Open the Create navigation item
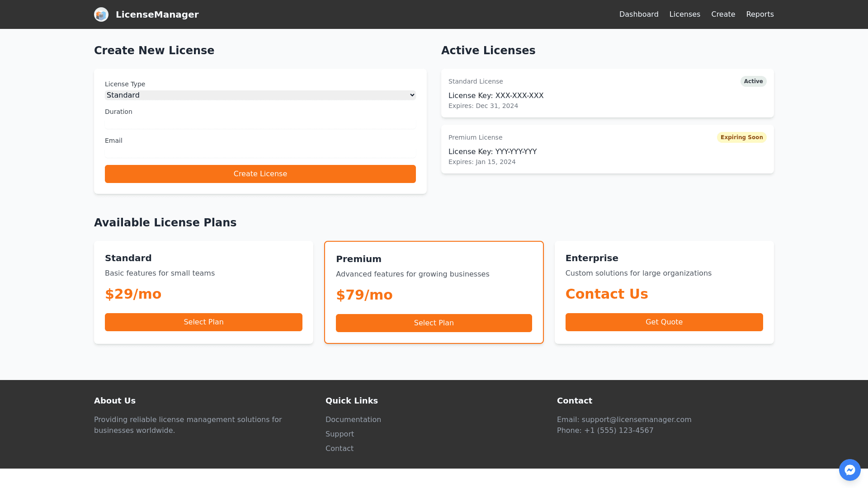The image size is (868, 488). (x=723, y=14)
